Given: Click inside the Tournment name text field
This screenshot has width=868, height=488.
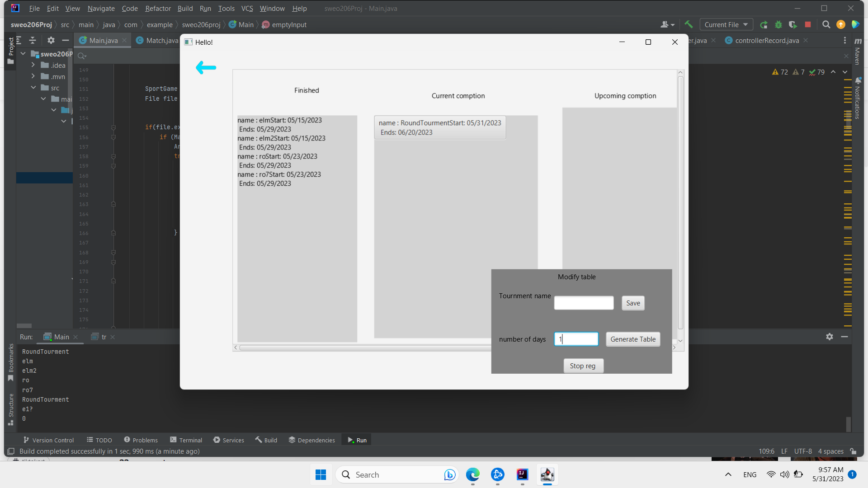Looking at the screenshot, I should click(x=583, y=302).
